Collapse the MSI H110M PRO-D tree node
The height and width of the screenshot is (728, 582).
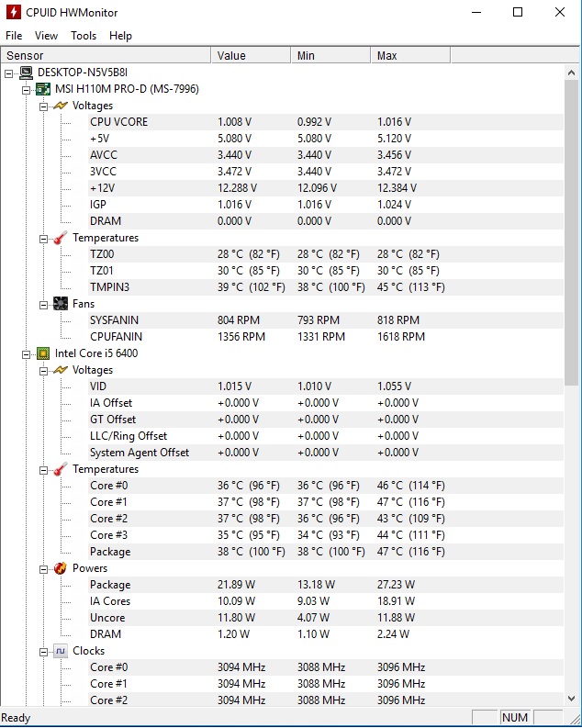[26, 89]
